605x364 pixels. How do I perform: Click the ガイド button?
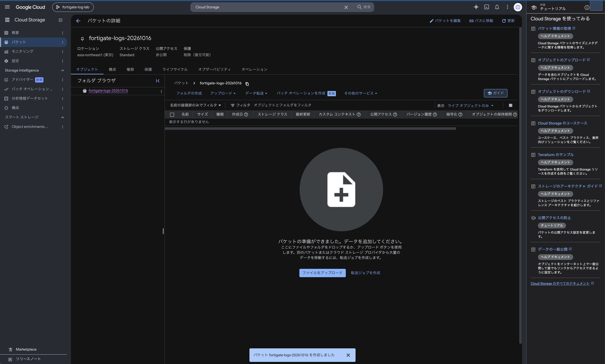(495, 93)
